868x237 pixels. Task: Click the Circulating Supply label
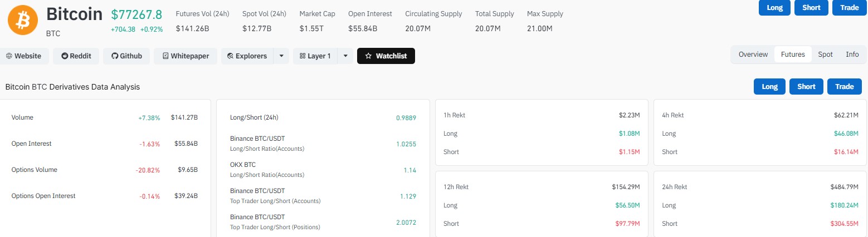click(433, 14)
